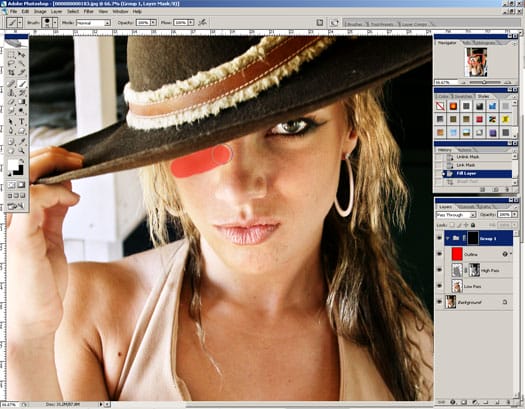Open the Edit menu
The height and width of the screenshot is (409, 525).
[25, 11]
